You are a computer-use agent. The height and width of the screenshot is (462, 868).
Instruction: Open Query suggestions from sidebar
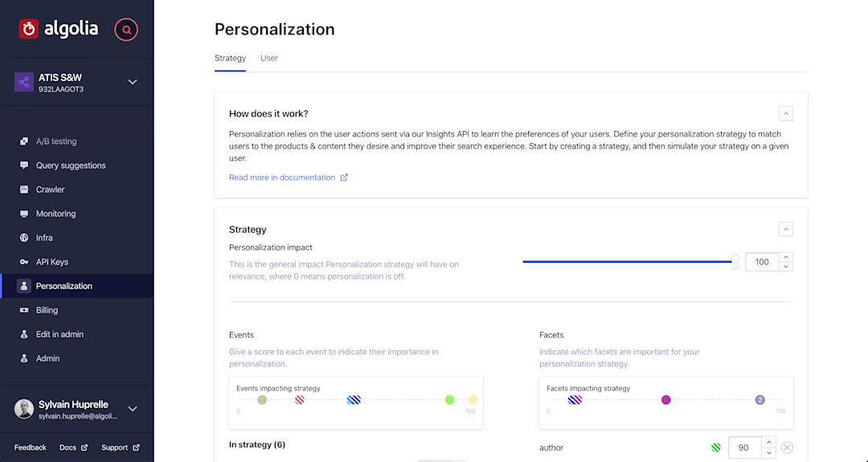coord(71,166)
